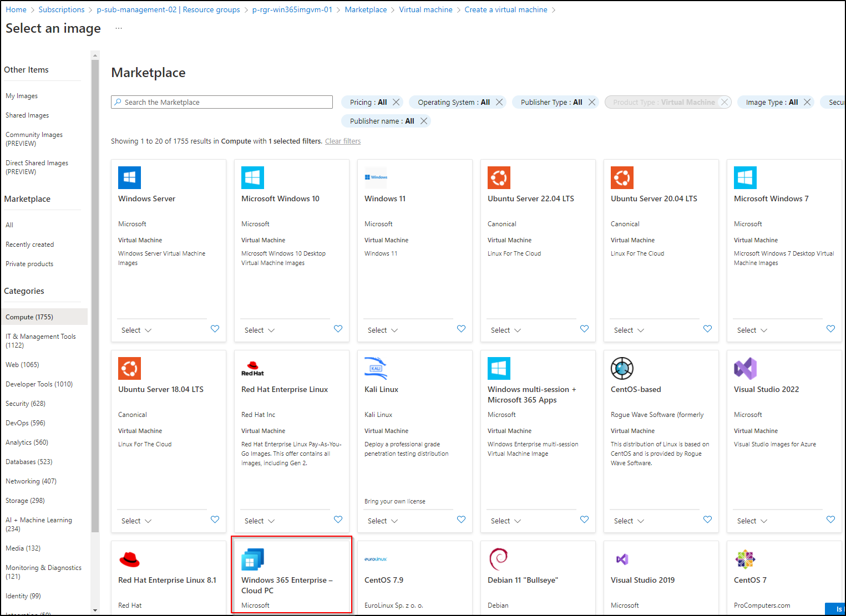Click the Windows 11 logo icon

click(376, 177)
